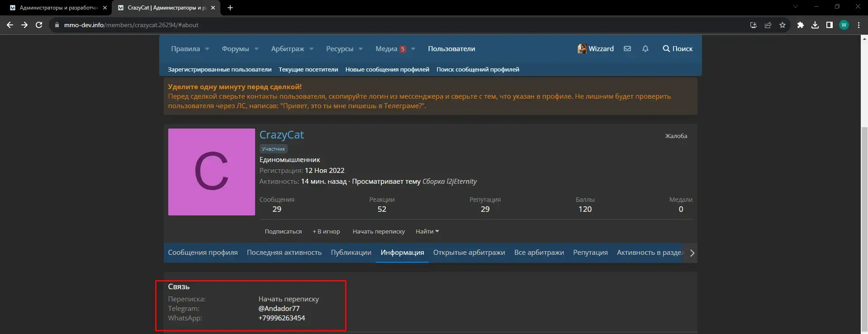Go back with browser back arrow
Image resolution: width=868 pixels, height=334 pixels.
tap(9, 25)
